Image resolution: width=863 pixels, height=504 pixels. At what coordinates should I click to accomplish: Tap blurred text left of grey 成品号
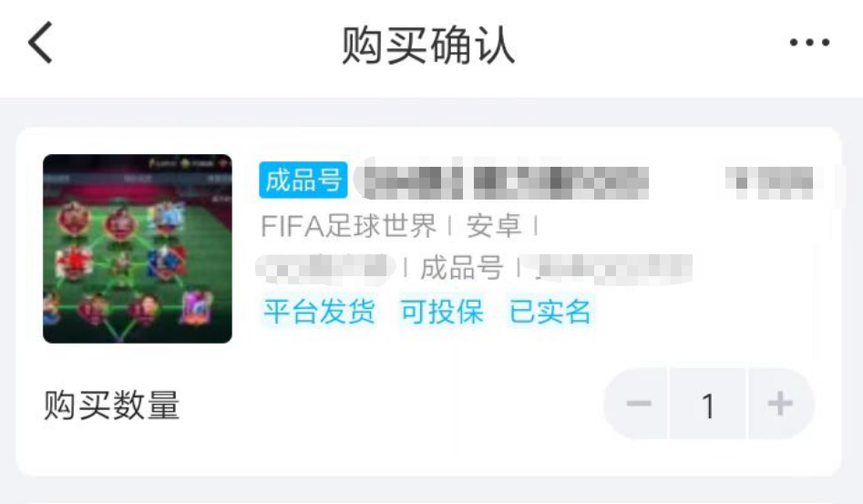tap(325, 269)
